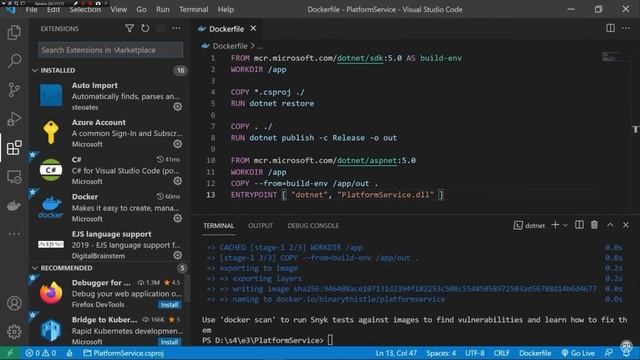Open Source Control view

click(14, 90)
